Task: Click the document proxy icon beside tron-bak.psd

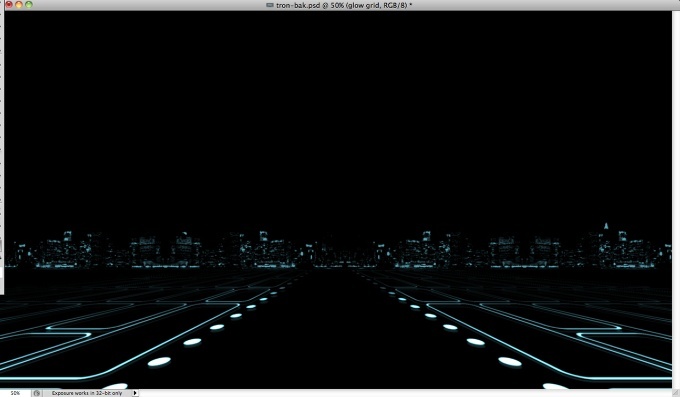Action: [270, 5]
